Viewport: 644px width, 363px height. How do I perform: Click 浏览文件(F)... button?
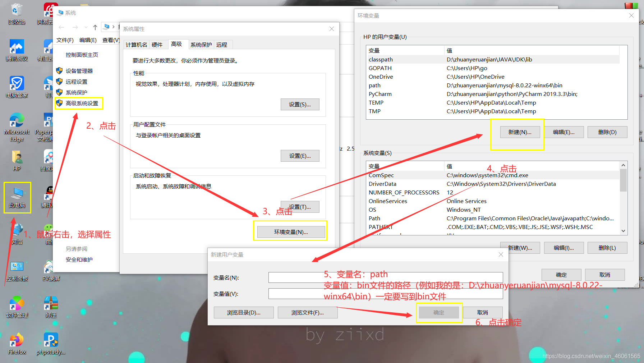(308, 312)
